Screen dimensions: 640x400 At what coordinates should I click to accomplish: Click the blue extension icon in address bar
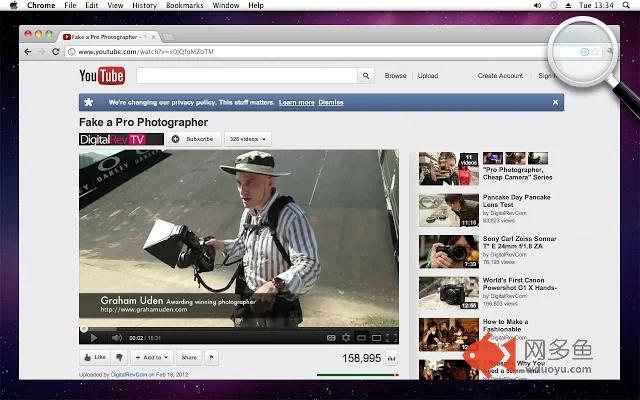(584, 52)
